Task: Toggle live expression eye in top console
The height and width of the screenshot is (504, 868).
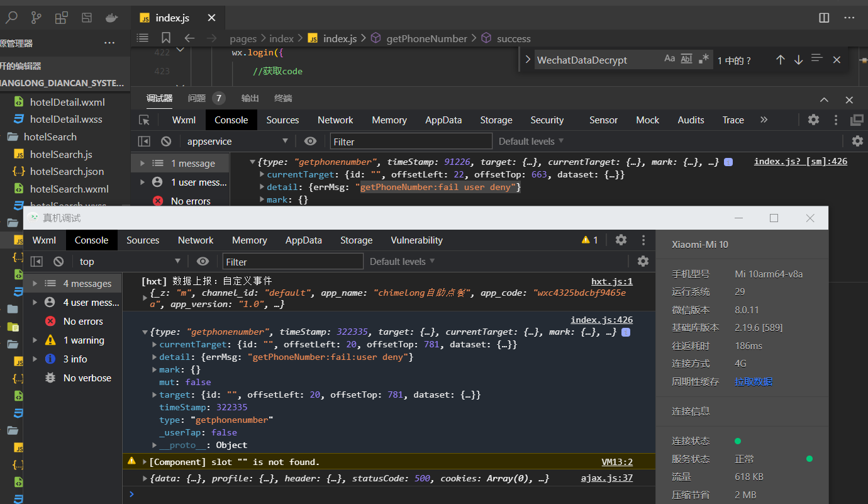Action: pyautogui.click(x=310, y=142)
